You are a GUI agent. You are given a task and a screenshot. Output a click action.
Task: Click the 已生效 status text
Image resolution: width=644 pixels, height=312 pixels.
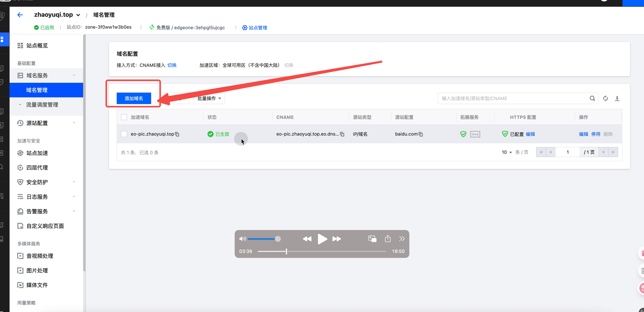coord(222,134)
